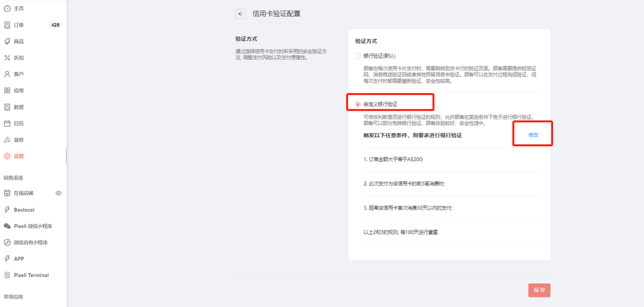Go back using the arrow button

tap(240, 14)
